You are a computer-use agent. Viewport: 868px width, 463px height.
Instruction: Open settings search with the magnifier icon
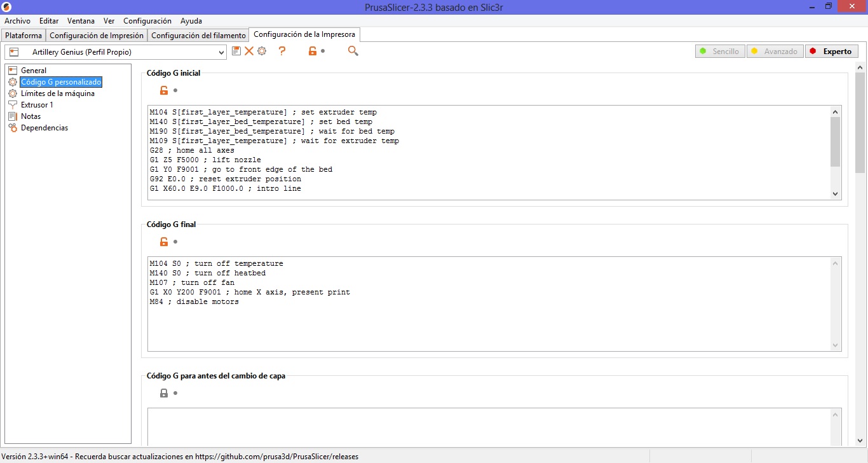(x=353, y=51)
